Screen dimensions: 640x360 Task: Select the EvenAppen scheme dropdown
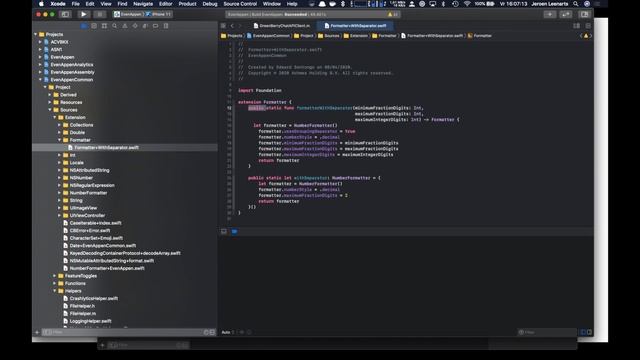[128, 14]
